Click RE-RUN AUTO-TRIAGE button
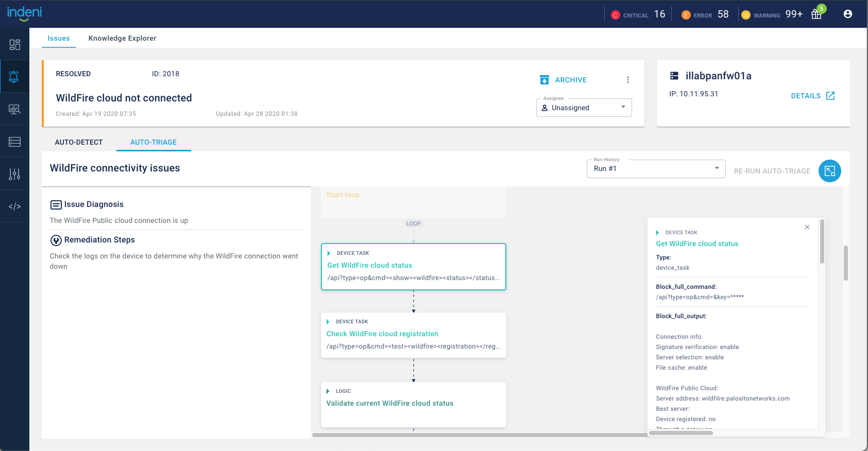The height and width of the screenshot is (451, 868). coord(772,171)
